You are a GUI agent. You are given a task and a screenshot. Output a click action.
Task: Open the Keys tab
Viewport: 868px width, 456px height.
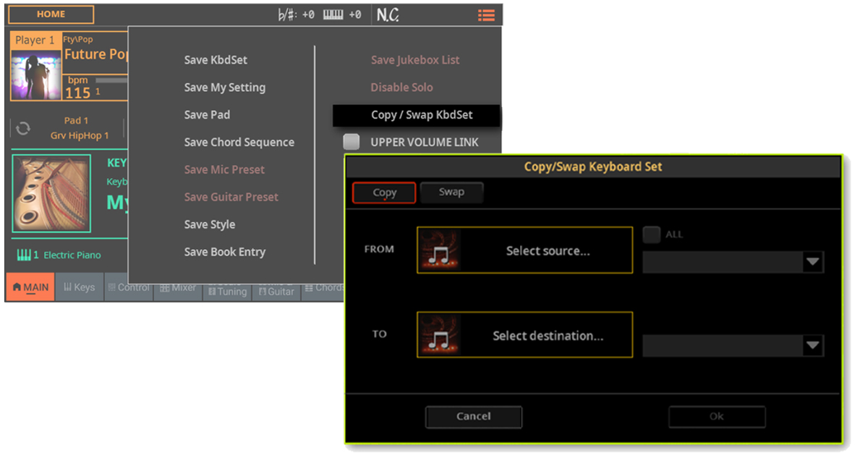click(x=80, y=287)
